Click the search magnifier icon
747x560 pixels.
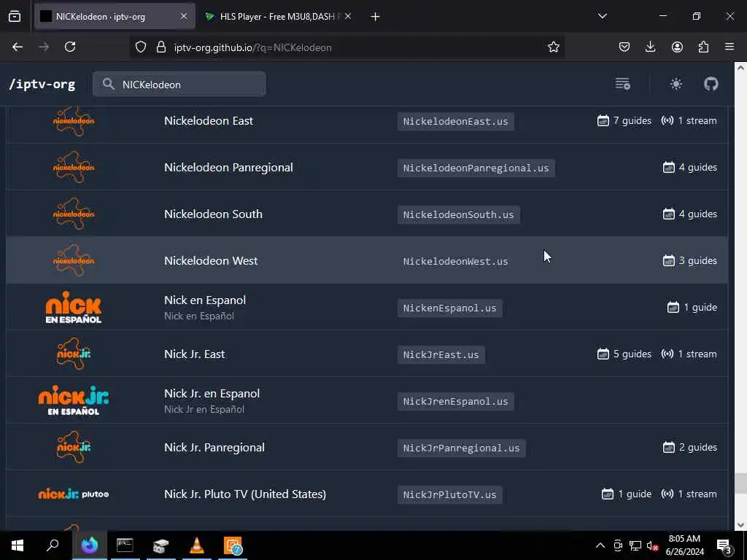coord(108,85)
